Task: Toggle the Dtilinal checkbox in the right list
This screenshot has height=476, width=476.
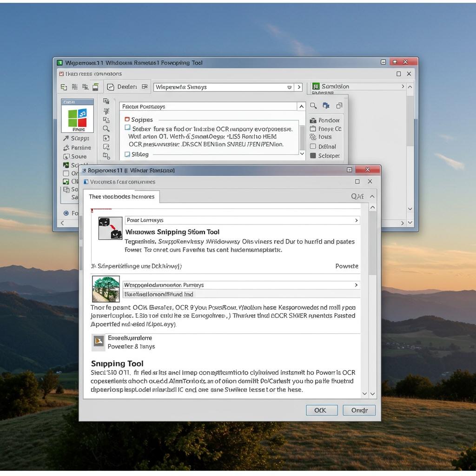Action: [x=313, y=146]
